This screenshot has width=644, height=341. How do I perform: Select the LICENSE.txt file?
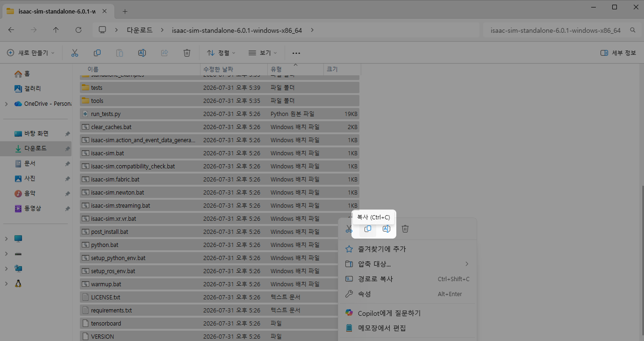[208, 297]
